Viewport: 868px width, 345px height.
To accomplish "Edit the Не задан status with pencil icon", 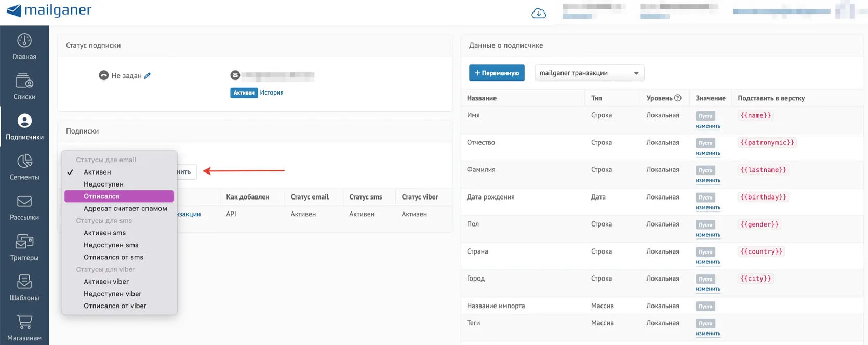I will 148,76.
